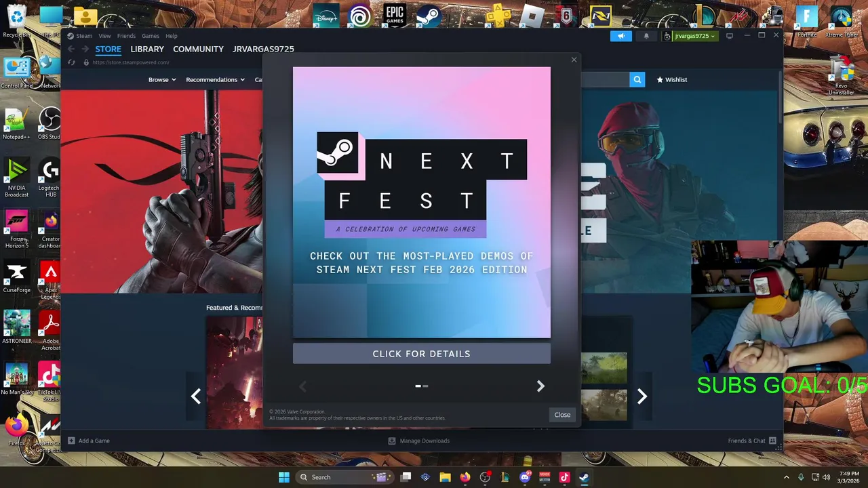Switch to the COMMUNITY tab
868x488 pixels.
pyautogui.click(x=198, y=49)
